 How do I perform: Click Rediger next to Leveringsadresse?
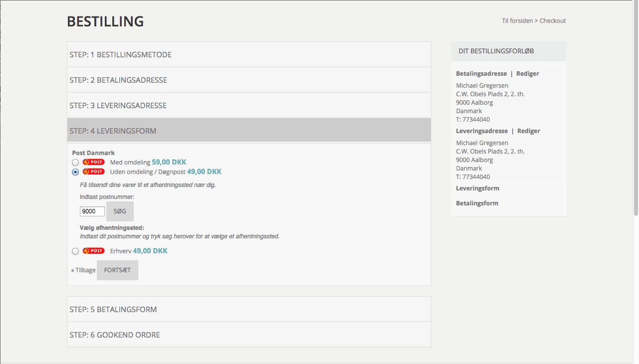(528, 131)
